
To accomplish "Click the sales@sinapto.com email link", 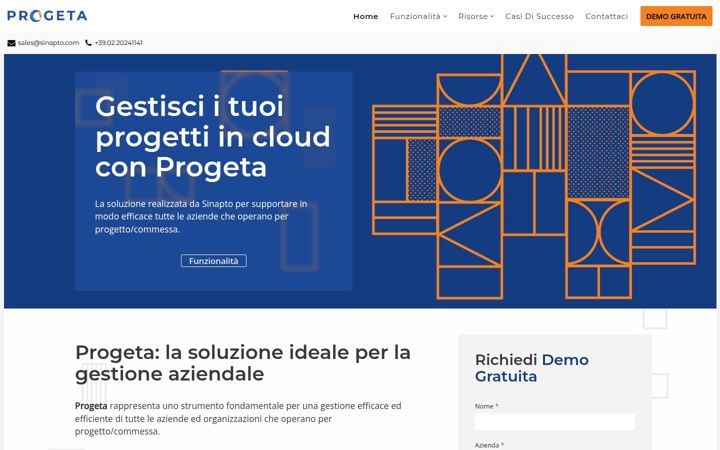I will 48,43.
